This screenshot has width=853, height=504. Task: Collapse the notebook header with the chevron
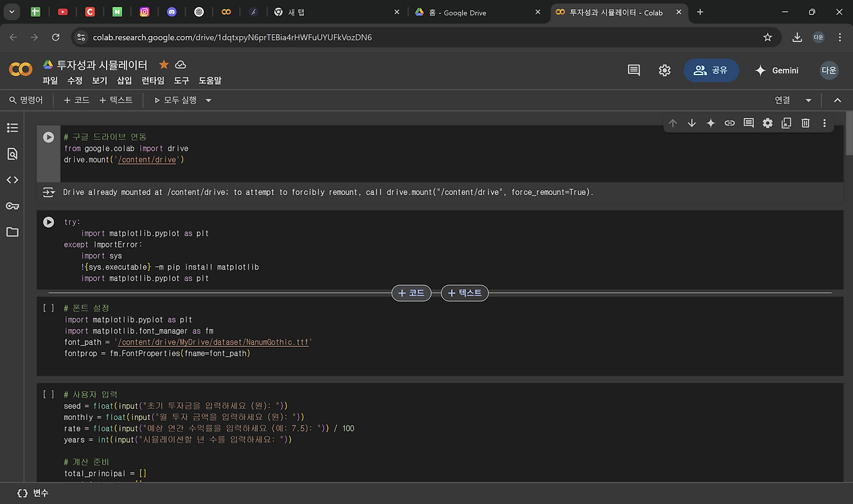click(x=838, y=101)
